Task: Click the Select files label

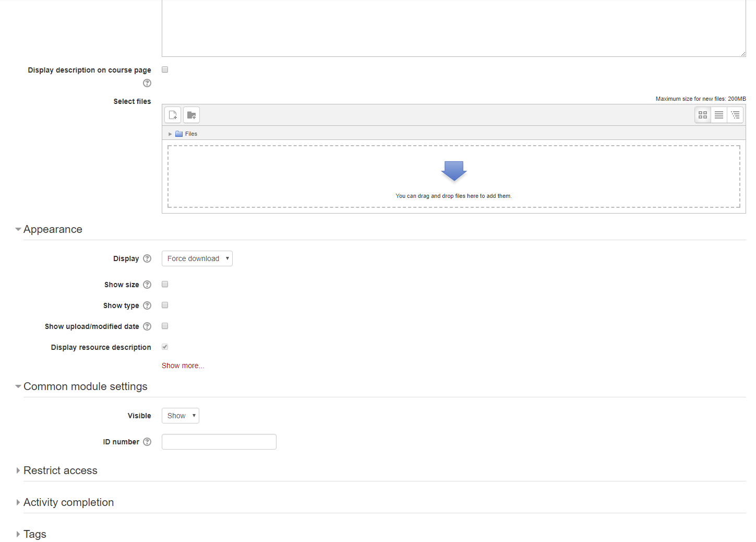Action: pyautogui.click(x=132, y=101)
